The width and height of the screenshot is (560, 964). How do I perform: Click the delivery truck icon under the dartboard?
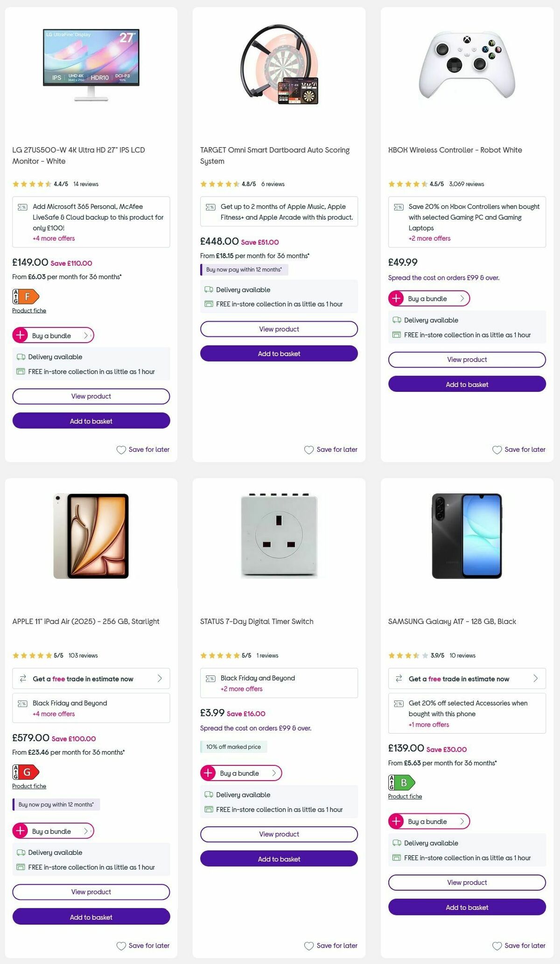pyautogui.click(x=208, y=290)
